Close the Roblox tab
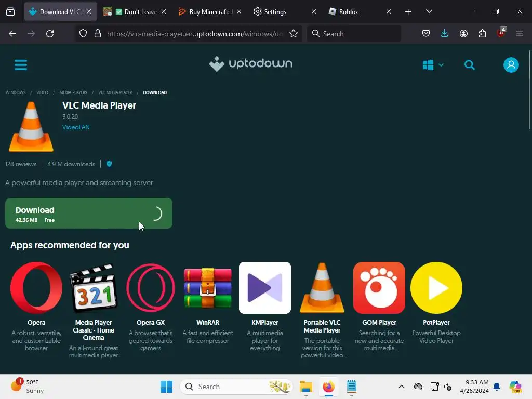 [x=389, y=12]
